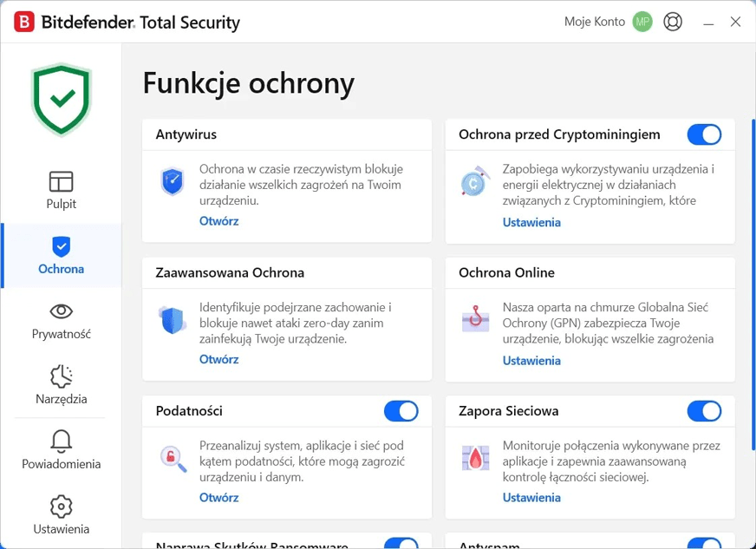Open Zapora Sieciowa Ustawienia link
756x549 pixels.
tap(531, 498)
